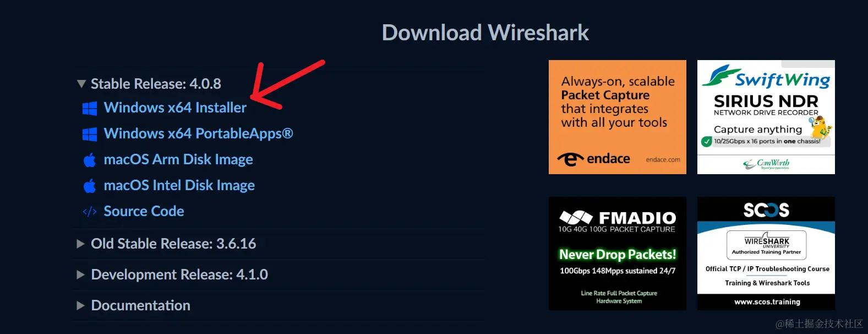Click the FMADIO logo in the ad
Screen dimensions: 868x334
pos(618,217)
